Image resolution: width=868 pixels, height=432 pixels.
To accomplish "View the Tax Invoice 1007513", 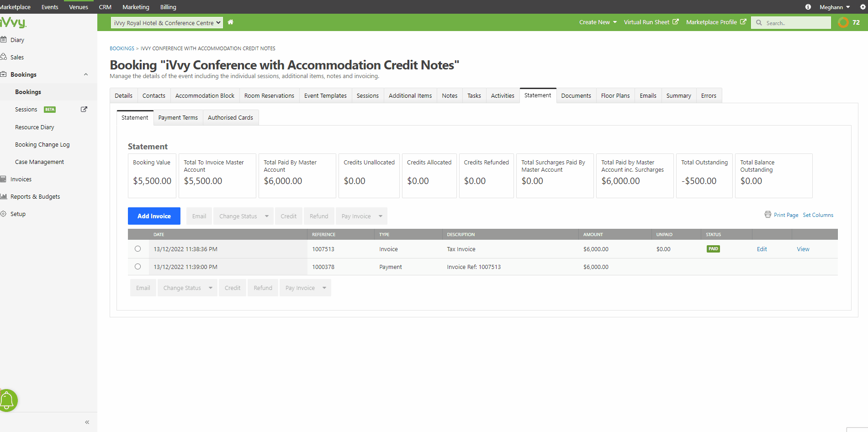I will pos(803,249).
